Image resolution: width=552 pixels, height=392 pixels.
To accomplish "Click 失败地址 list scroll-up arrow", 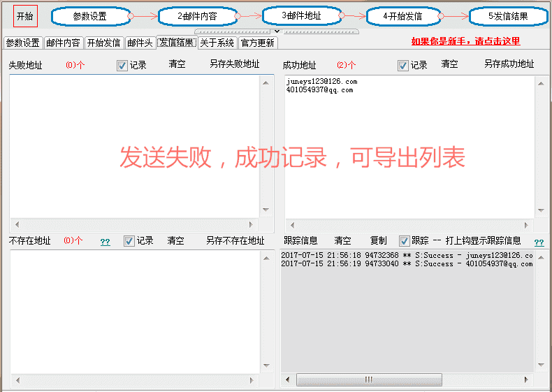I will [266, 82].
